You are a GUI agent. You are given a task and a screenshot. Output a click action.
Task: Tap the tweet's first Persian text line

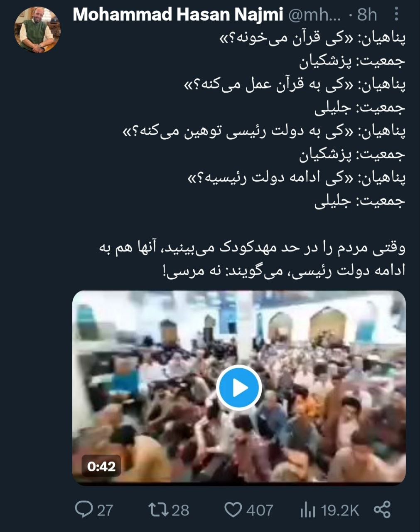[x=312, y=39]
